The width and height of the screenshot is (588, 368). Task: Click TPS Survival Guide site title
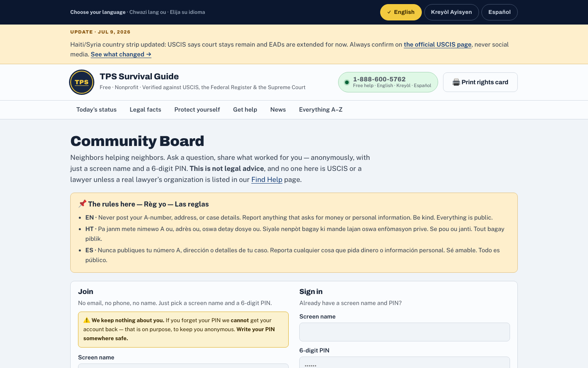point(139,76)
